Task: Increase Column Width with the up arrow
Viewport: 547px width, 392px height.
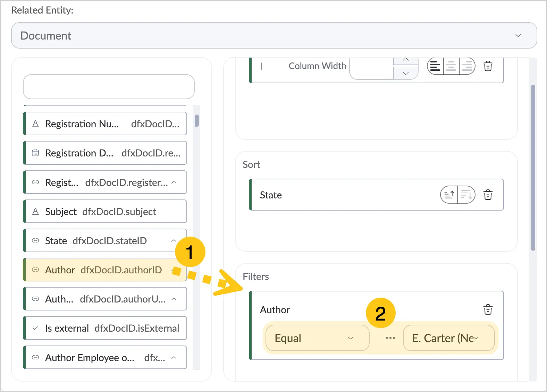Action: click(405, 60)
